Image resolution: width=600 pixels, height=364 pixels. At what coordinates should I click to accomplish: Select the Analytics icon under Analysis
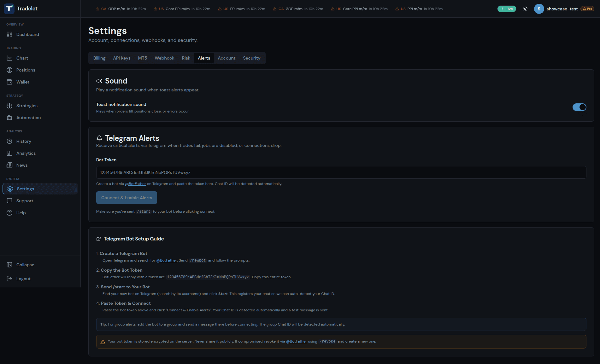10,153
